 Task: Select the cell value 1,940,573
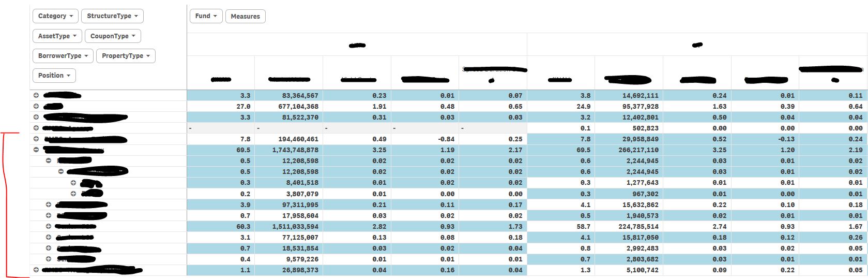(629, 216)
